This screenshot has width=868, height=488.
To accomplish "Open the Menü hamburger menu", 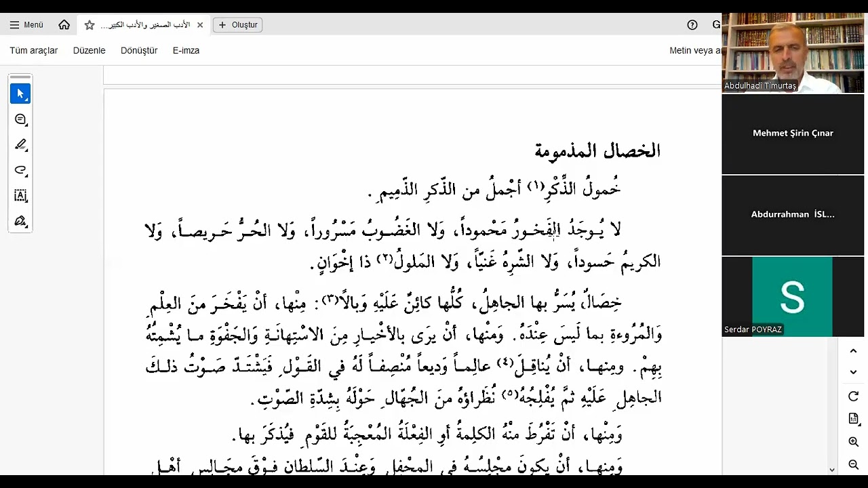I will tap(26, 25).
